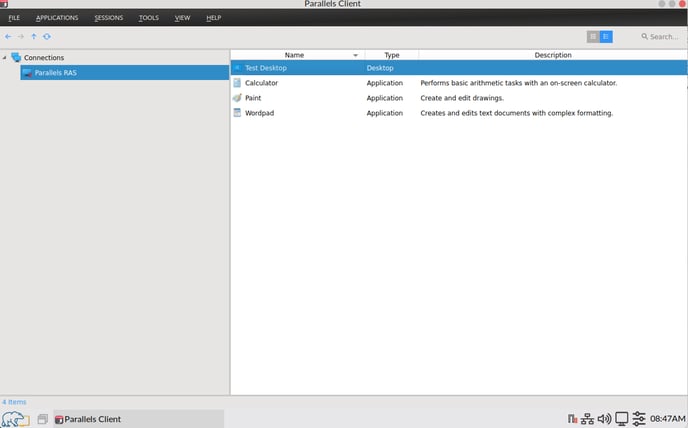Click the Desktop type cell
Image resolution: width=688 pixels, height=428 pixels.
[380, 68]
